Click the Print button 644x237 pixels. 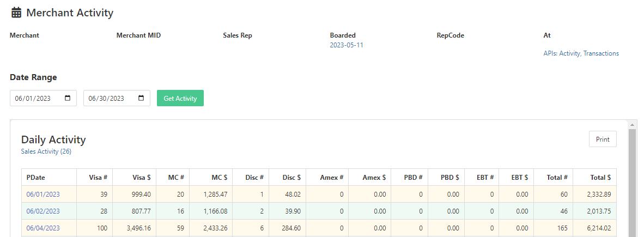point(603,139)
